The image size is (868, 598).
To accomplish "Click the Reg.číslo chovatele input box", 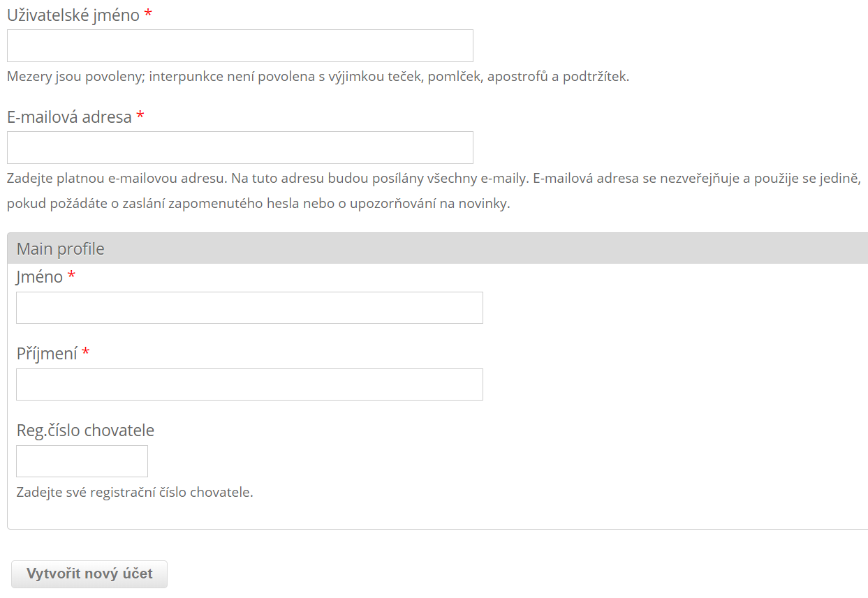I will [82, 461].
